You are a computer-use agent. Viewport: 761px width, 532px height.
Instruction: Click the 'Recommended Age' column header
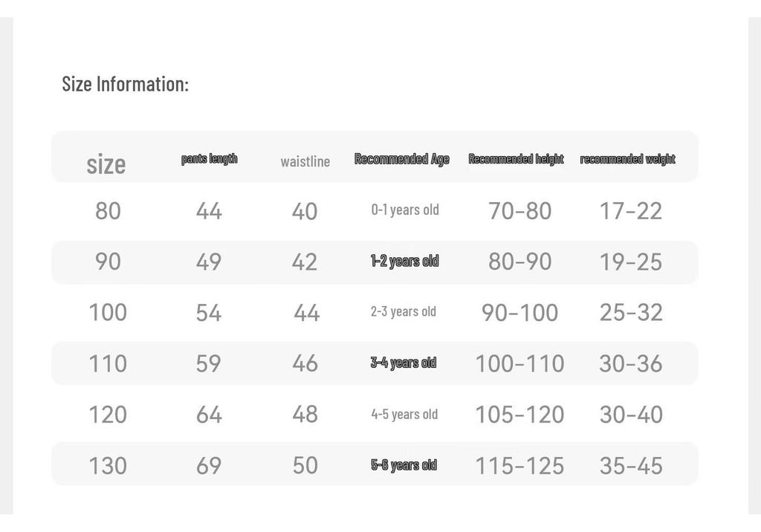402,159
